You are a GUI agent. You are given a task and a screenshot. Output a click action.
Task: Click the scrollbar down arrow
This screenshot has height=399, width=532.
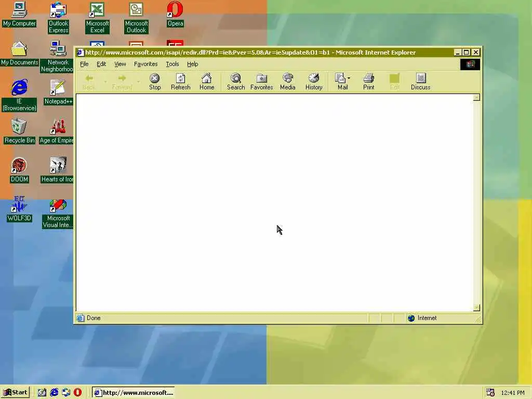pos(477,308)
